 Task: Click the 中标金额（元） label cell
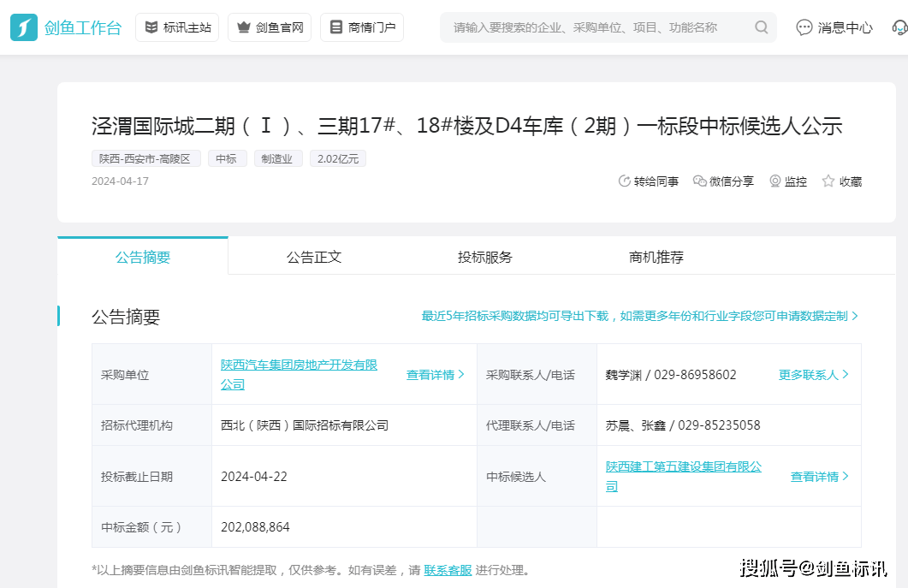click(x=151, y=527)
